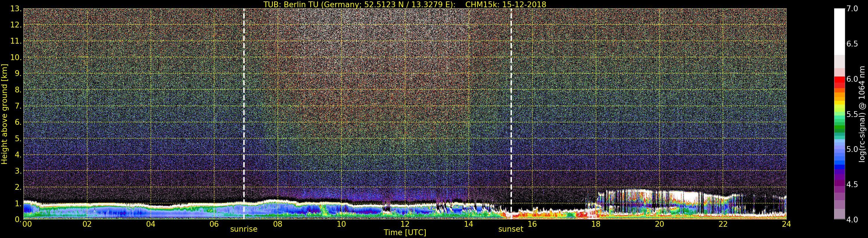Viewport: 868px width, 238px height.
Task: Click the 'Height above ground [km]' axis label
Action: coord(4,114)
